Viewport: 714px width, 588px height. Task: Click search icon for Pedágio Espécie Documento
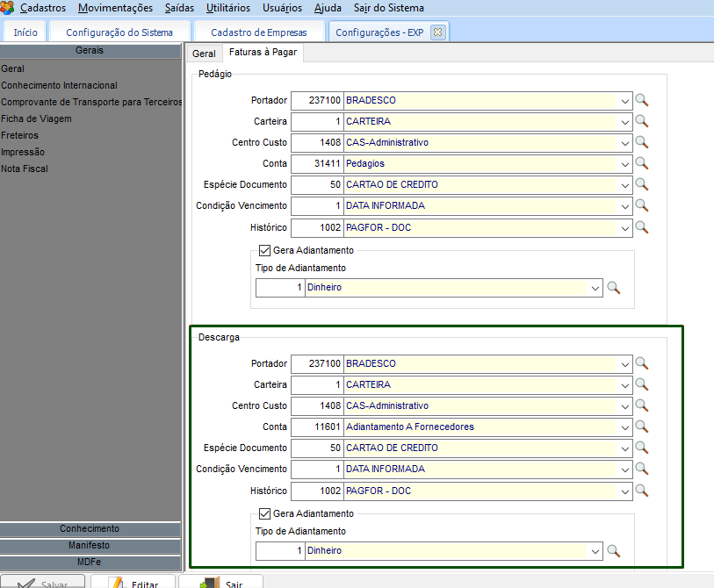pos(642,184)
